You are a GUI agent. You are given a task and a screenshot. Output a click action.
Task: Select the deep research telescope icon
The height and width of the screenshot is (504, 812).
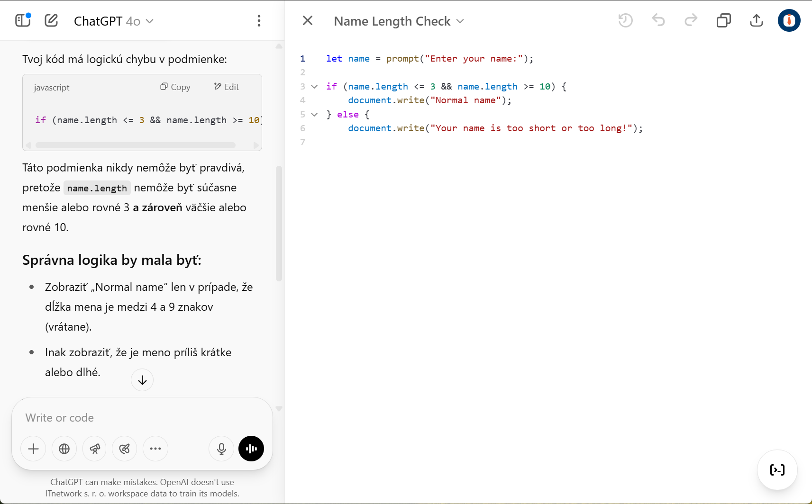[94, 449]
